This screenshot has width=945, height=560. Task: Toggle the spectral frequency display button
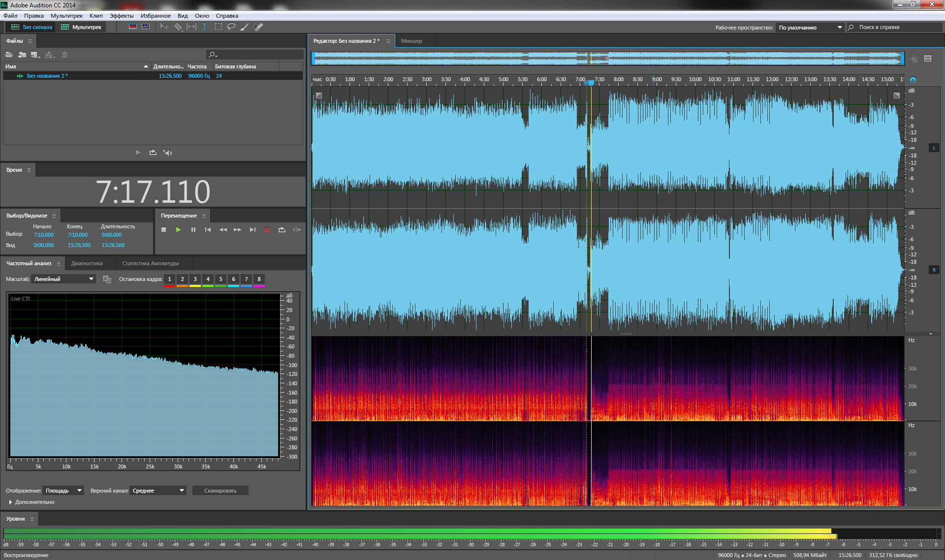tap(133, 27)
